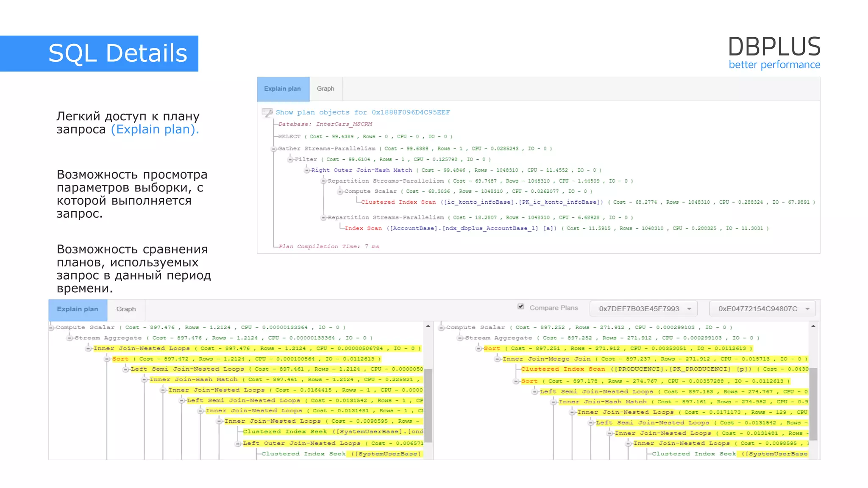Collapse right plan Stream Aggregate node
Viewport: 868px width, 488px height.
[460, 338]
